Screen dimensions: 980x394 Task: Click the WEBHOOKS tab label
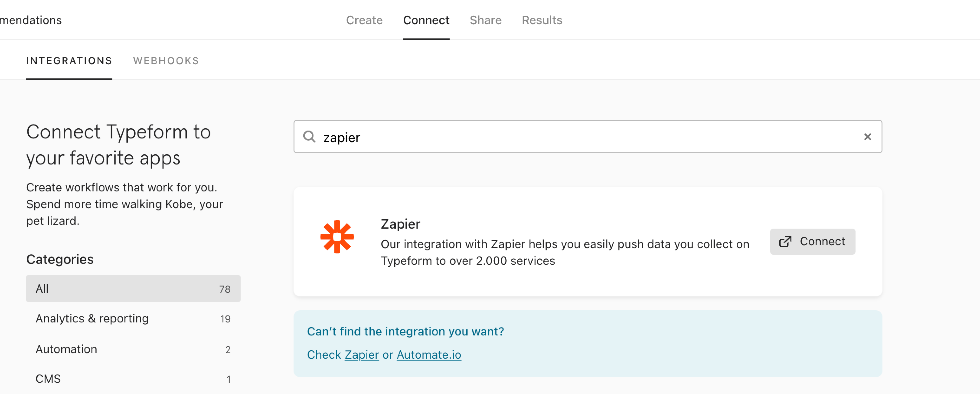[x=166, y=61]
